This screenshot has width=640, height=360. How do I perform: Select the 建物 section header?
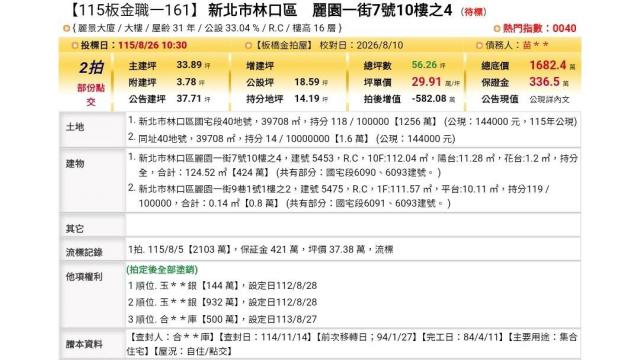tap(75, 164)
